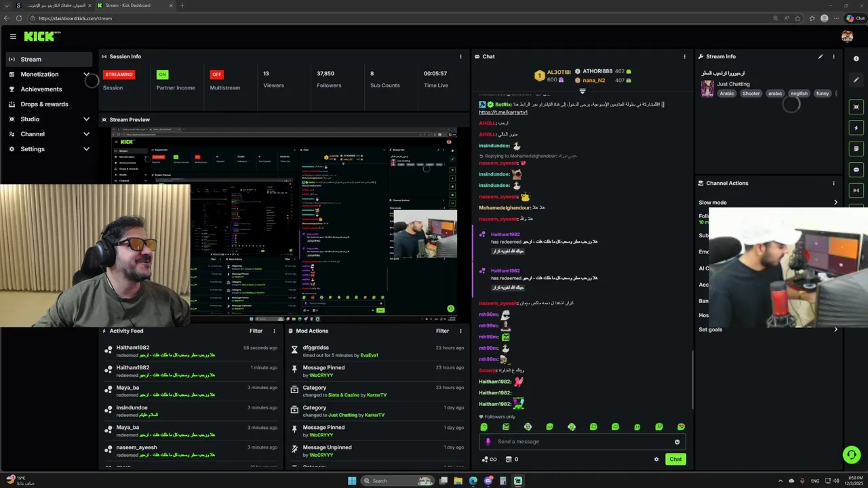This screenshot has height=488, width=868.
Task: Open Channel Actions three-dot menu
Action: (x=833, y=183)
